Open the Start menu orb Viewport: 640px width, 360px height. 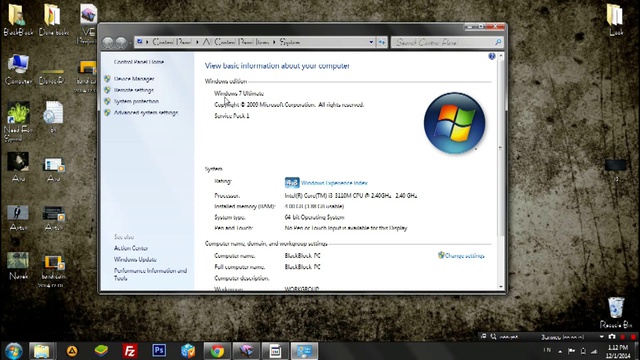coord(14,351)
